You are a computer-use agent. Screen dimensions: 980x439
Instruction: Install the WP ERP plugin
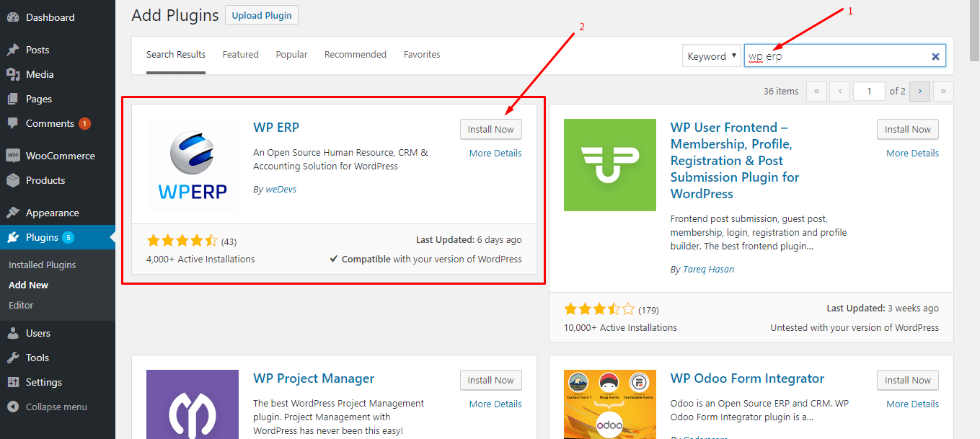[491, 129]
